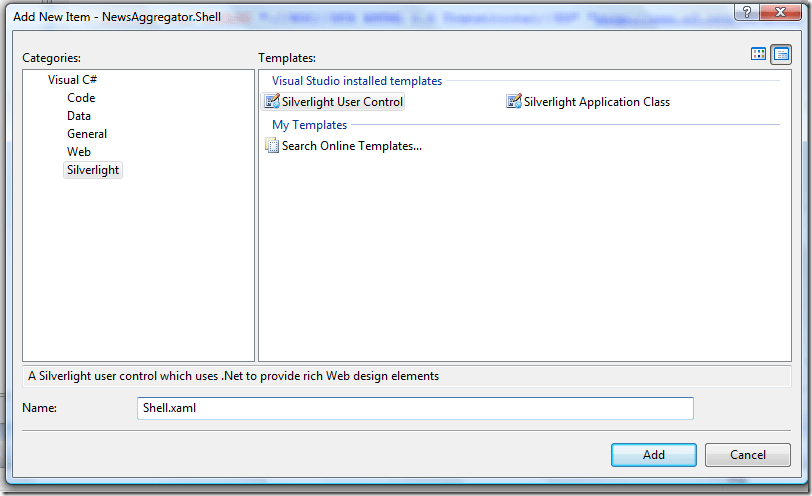812x496 pixels.
Task: Select the Silverlight category
Action: pos(93,170)
